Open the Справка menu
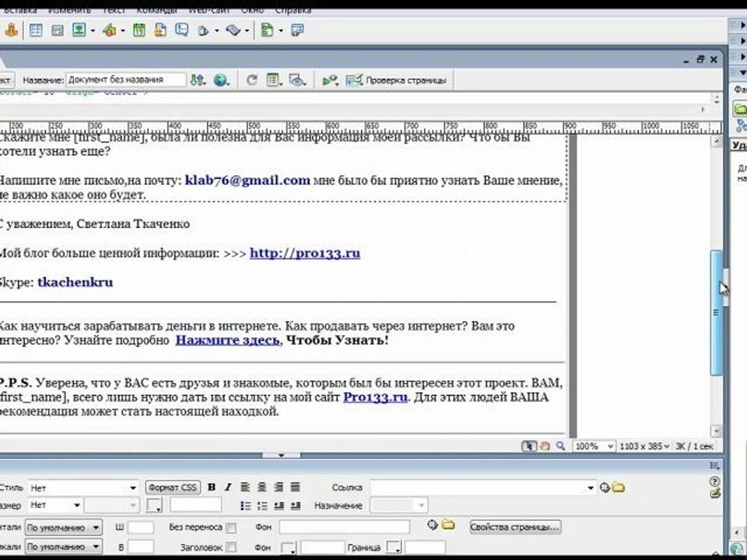The image size is (747, 560). 293,10
